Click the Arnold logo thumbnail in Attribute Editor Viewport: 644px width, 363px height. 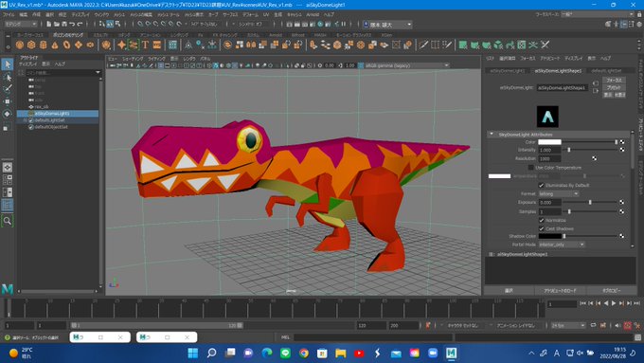coord(547,117)
